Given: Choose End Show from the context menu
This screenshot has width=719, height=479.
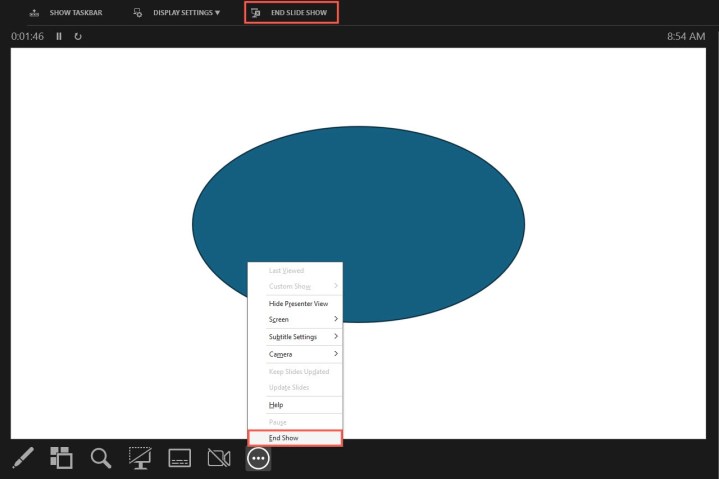Looking at the screenshot, I should (x=295, y=438).
